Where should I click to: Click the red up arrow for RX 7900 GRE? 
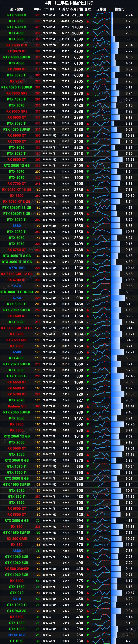coord(88,93)
